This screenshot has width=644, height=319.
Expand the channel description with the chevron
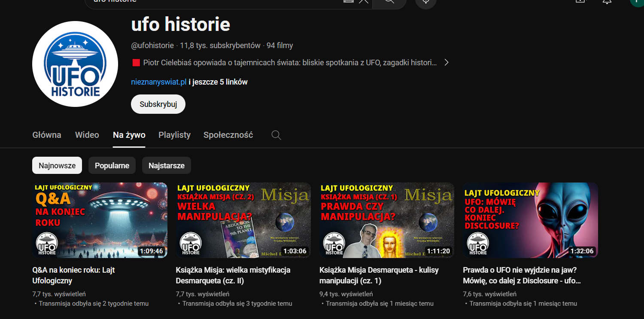(x=447, y=63)
